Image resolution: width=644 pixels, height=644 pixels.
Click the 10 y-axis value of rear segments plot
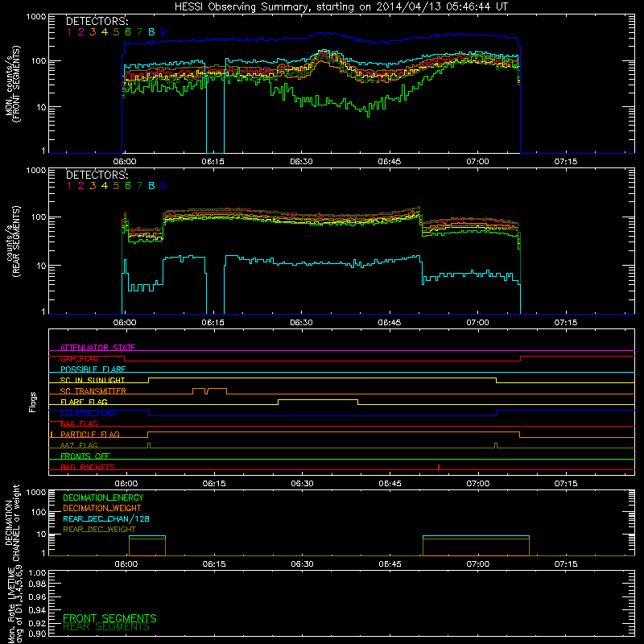click(41, 266)
